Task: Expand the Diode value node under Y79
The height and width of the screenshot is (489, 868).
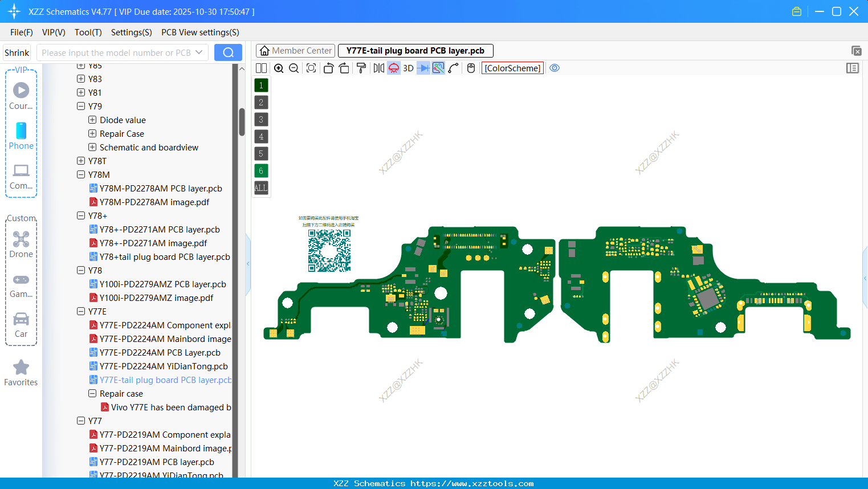Action: point(92,120)
